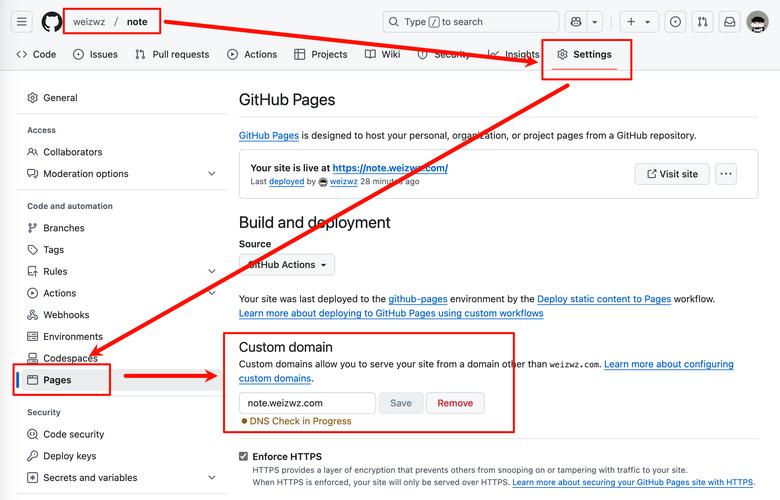The height and width of the screenshot is (500, 780).
Task: Switch to the Code tab
Action: pyautogui.click(x=36, y=54)
